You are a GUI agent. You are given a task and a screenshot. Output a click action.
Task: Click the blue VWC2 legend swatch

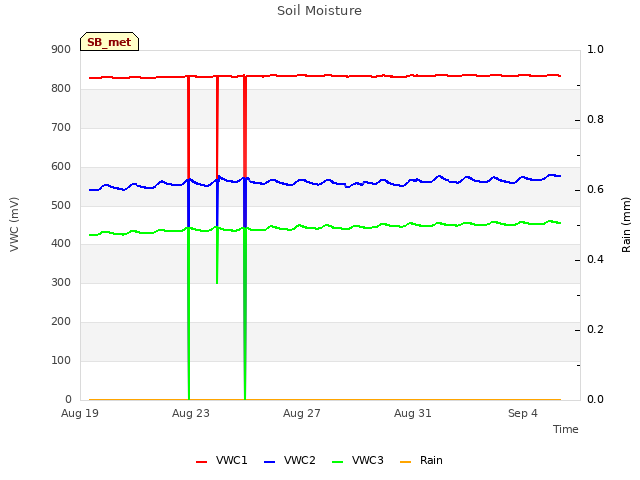[269, 462]
